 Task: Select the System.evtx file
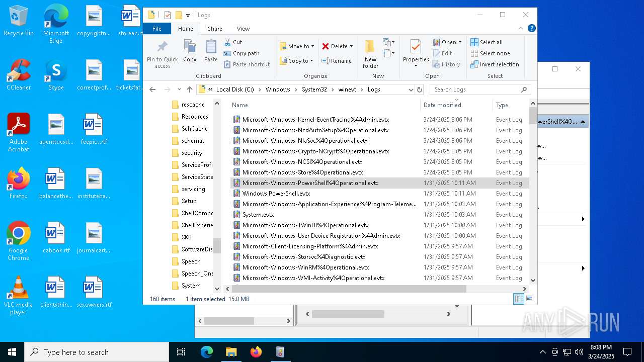click(258, 215)
